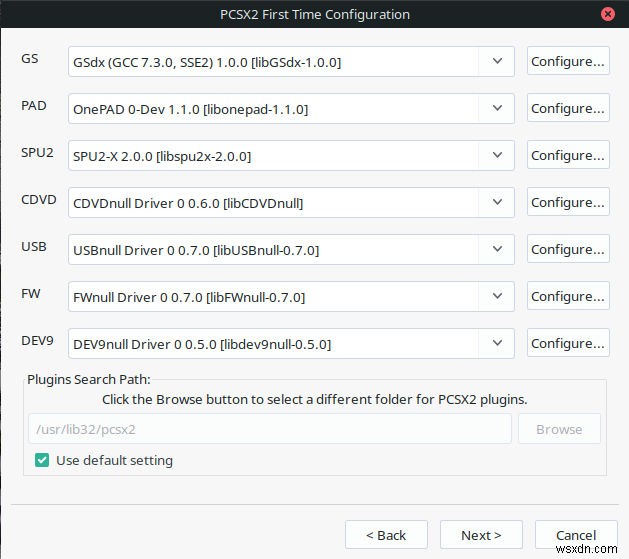Click the FW label

(x=30, y=294)
